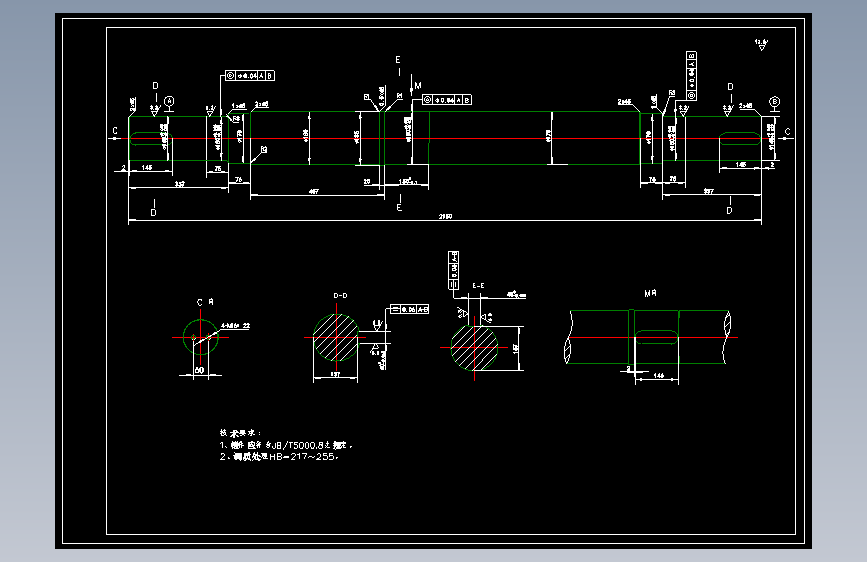Viewport: 867px width, 562px height.
Task: Click the "C" label at right centerline end
Action: (x=787, y=132)
